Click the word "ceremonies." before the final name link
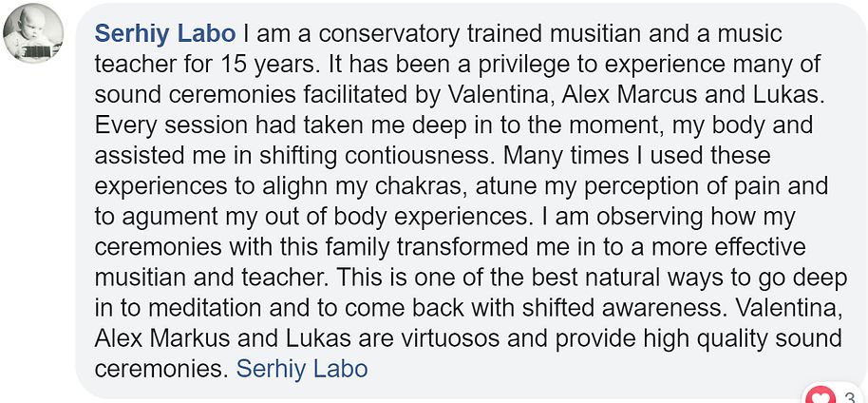Viewport: 868px width, 403px height. [x=161, y=369]
